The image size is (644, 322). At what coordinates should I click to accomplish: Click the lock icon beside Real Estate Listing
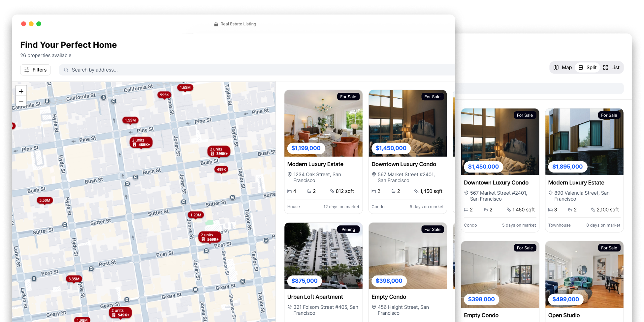(x=216, y=24)
